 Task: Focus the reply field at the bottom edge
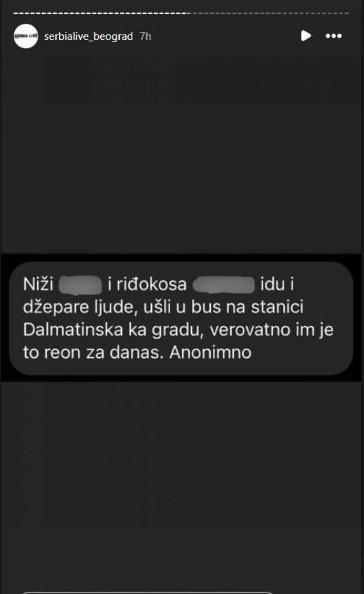click(148, 592)
